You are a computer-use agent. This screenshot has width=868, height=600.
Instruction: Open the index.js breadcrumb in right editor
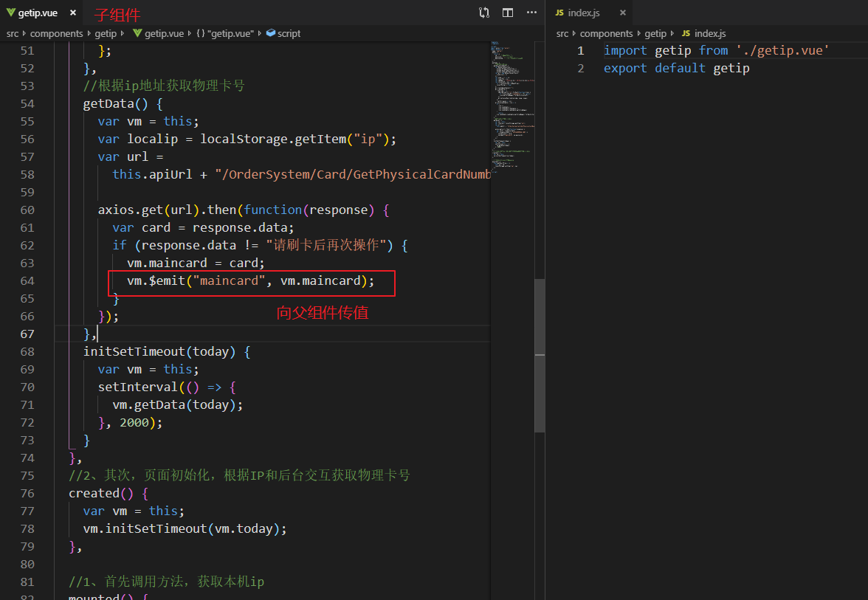pyautogui.click(x=710, y=33)
